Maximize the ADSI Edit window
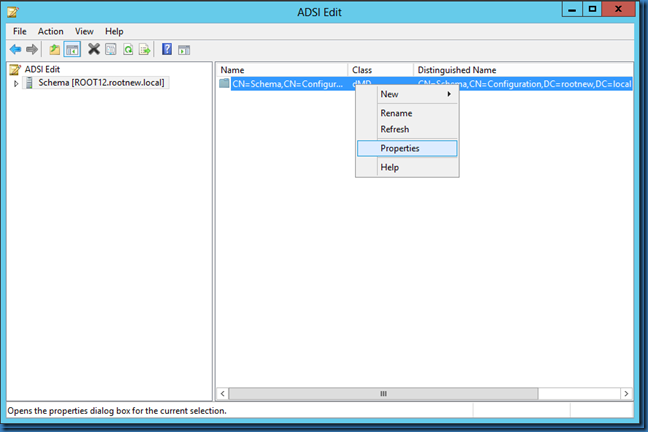The width and height of the screenshot is (648, 432). pos(592,10)
